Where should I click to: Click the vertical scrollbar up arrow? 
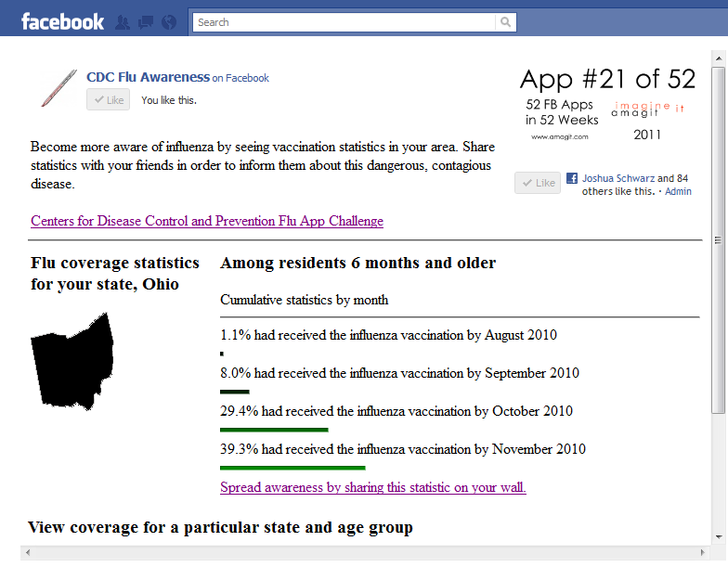pyautogui.click(x=719, y=58)
